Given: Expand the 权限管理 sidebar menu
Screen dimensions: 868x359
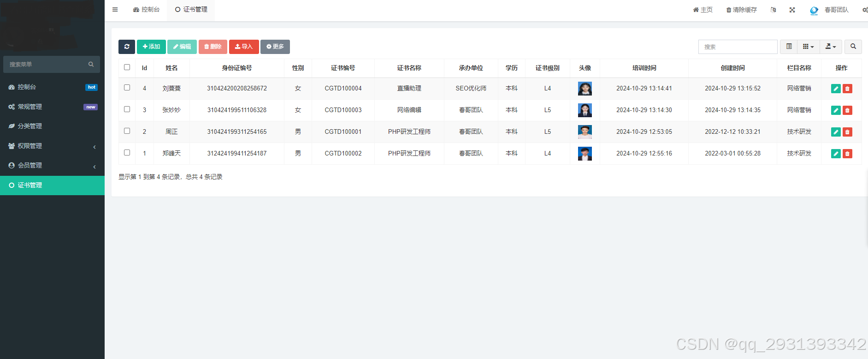Looking at the screenshot, I should pyautogui.click(x=52, y=146).
